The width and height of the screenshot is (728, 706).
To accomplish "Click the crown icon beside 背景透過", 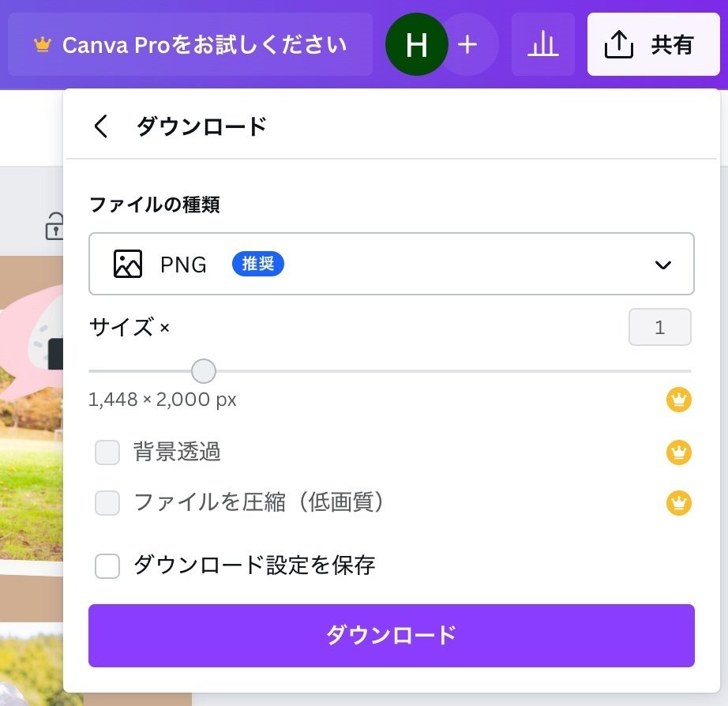I will pos(678,452).
